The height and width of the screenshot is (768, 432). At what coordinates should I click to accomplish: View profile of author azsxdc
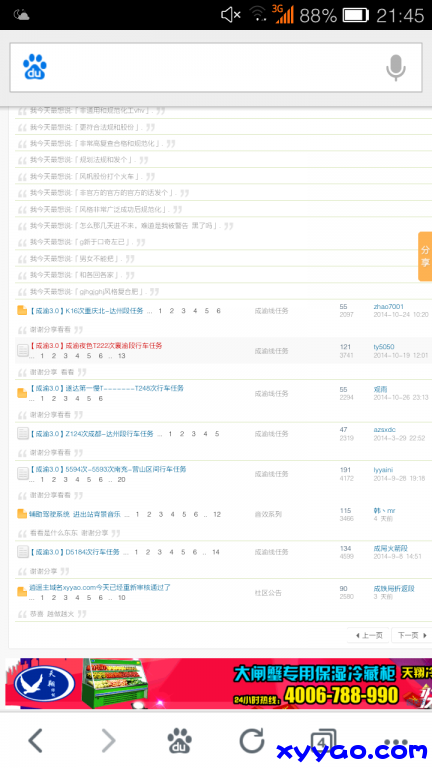384,430
